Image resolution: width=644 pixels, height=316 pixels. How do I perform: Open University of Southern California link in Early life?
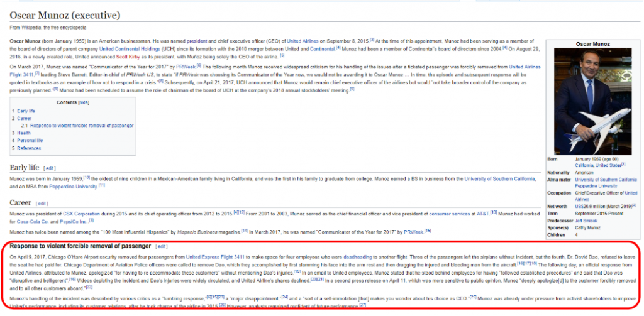(x=500, y=179)
